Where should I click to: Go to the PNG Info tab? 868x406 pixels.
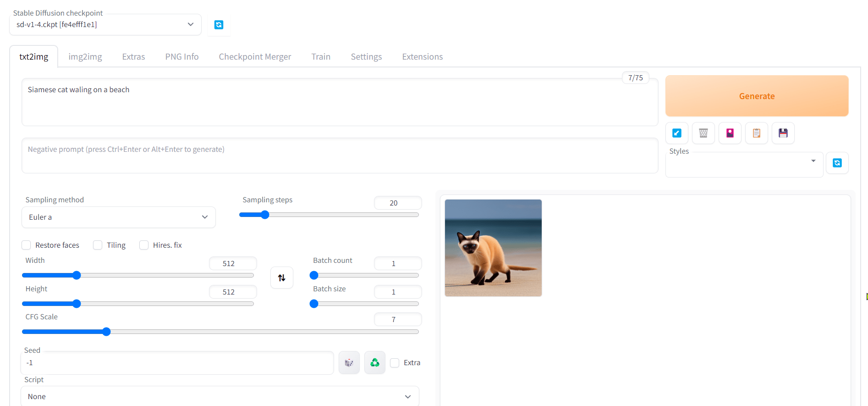coord(182,57)
